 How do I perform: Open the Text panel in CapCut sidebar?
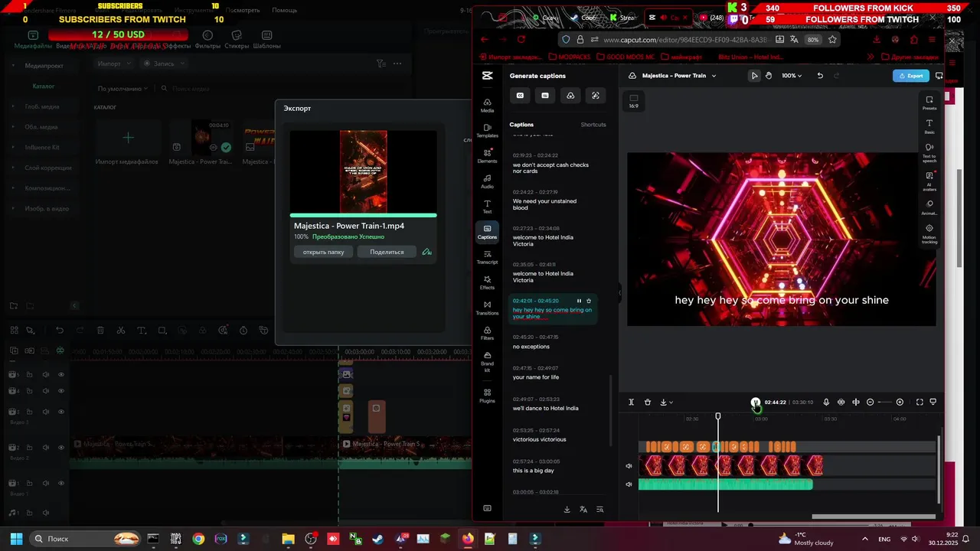[x=487, y=207]
